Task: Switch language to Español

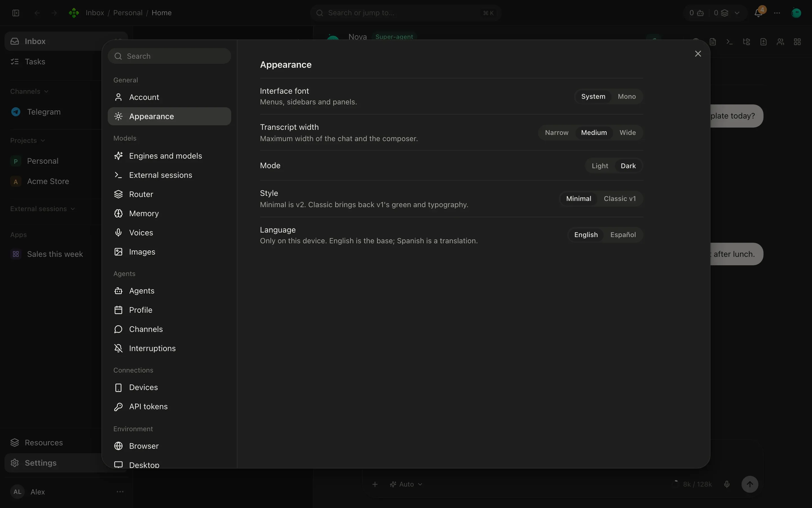Action: coord(623,235)
